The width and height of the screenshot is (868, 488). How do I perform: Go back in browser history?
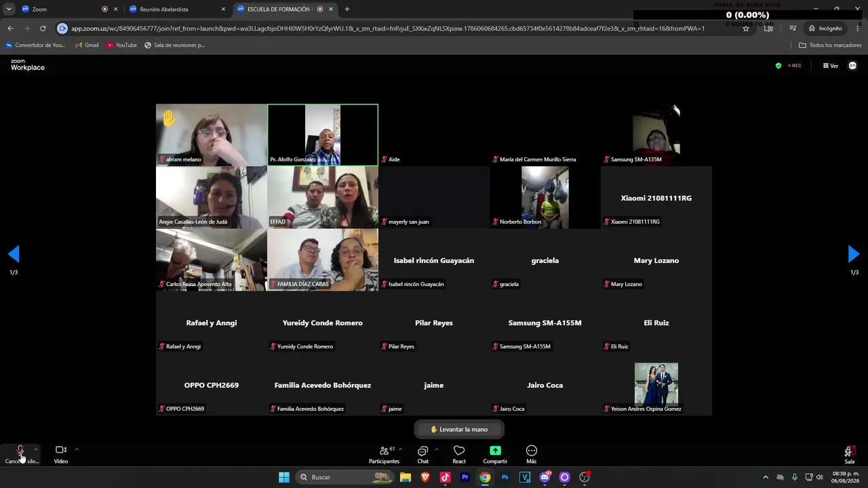point(10,28)
